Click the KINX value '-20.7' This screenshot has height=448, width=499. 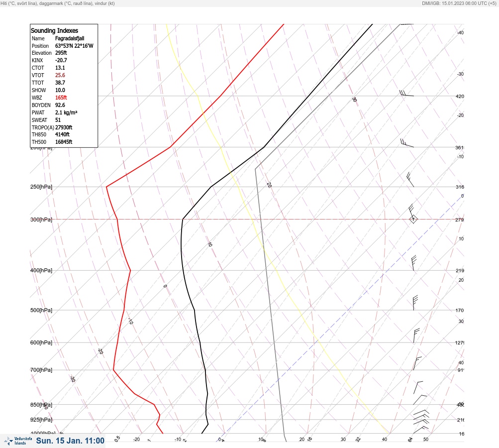(61, 60)
